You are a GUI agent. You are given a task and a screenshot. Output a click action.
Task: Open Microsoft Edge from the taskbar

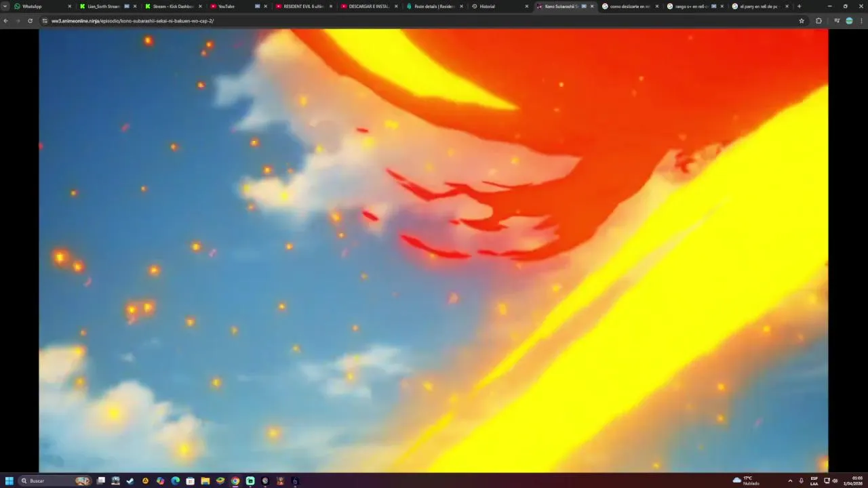(176, 481)
